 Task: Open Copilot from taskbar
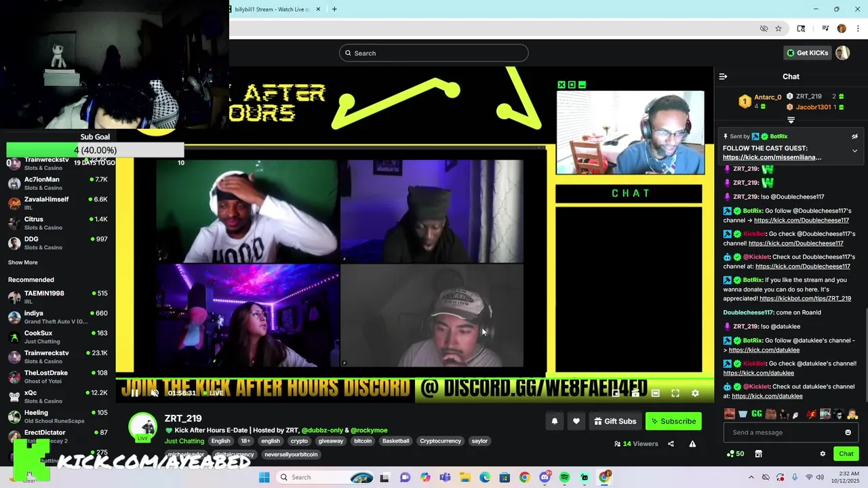[425, 477]
